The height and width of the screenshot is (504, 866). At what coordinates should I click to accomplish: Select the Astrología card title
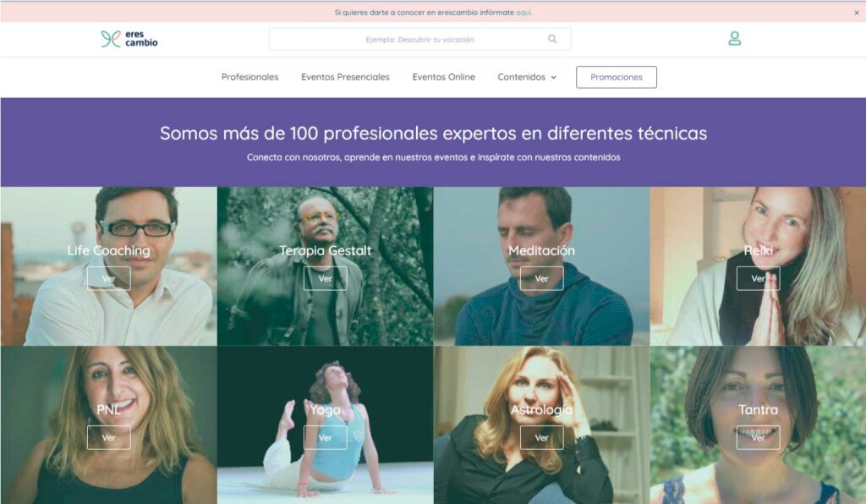point(542,409)
